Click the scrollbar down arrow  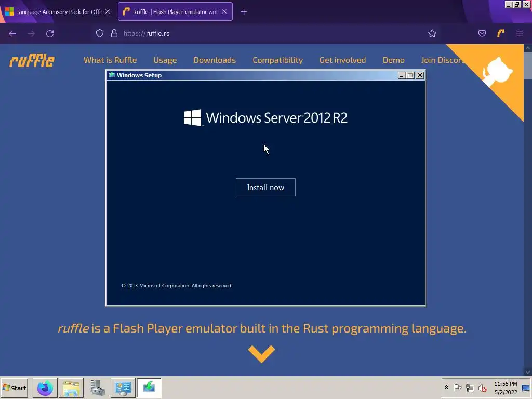coord(528,372)
